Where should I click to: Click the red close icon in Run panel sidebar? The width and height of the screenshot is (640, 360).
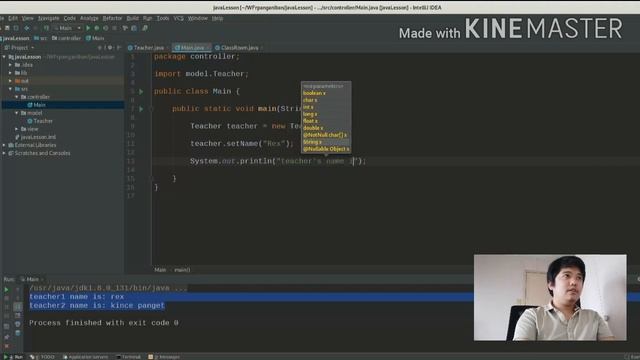point(6,346)
